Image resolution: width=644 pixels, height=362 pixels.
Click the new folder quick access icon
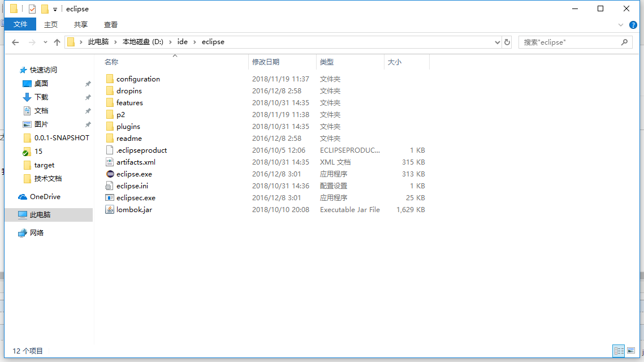point(44,8)
